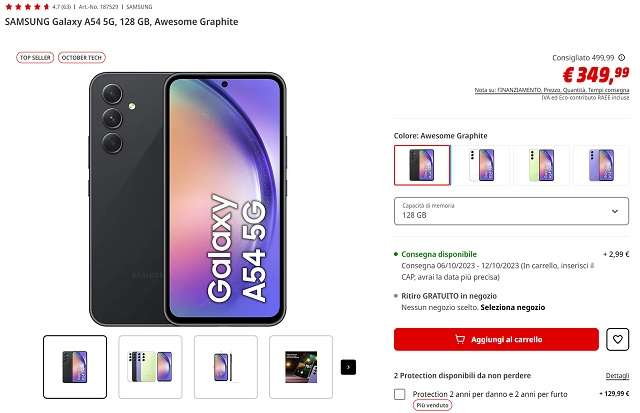Click the Top Seller badge
Viewport: 640px width, 413px height.
click(x=35, y=58)
